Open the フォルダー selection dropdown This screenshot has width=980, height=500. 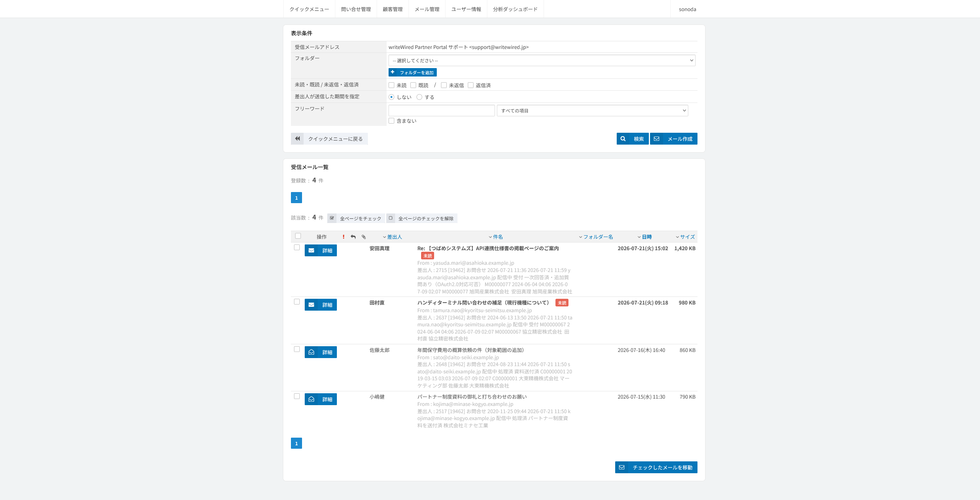coord(542,60)
